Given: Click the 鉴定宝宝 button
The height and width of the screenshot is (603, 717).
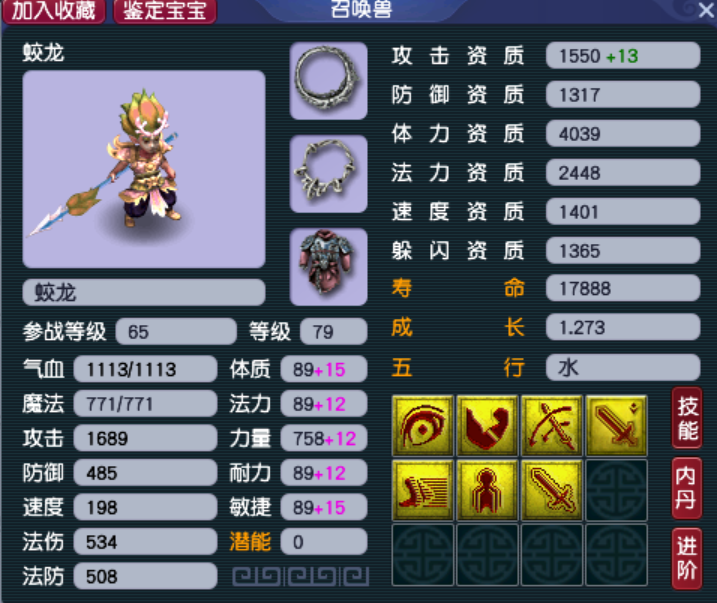Looking at the screenshot, I should point(165,11).
